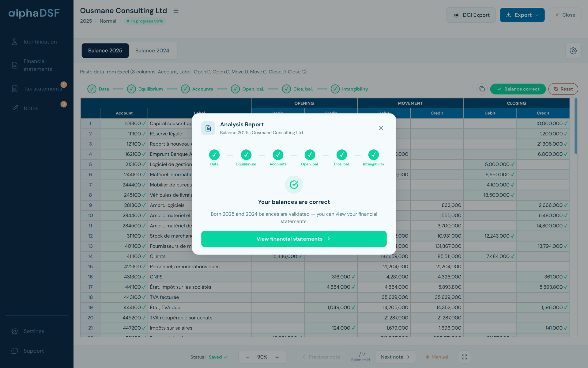The height and width of the screenshot is (368, 588).
Task: Switch to the Balance 2025 tab
Action: pyautogui.click(x=105, y=51)
